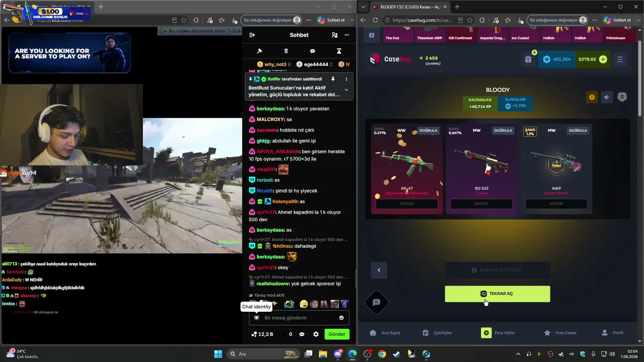Click the why_not3 leaderboard entry
Screen dimensions: 644x362
[x=274, y=64]
